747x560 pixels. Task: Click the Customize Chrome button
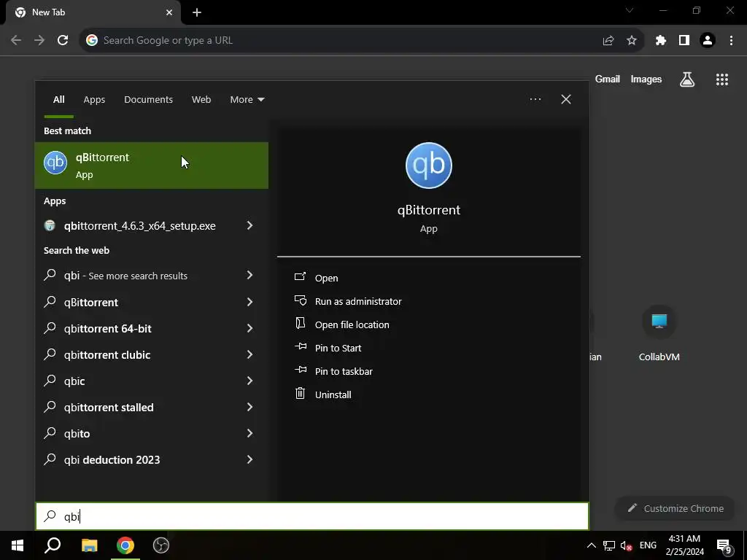(x=676, y=508)
